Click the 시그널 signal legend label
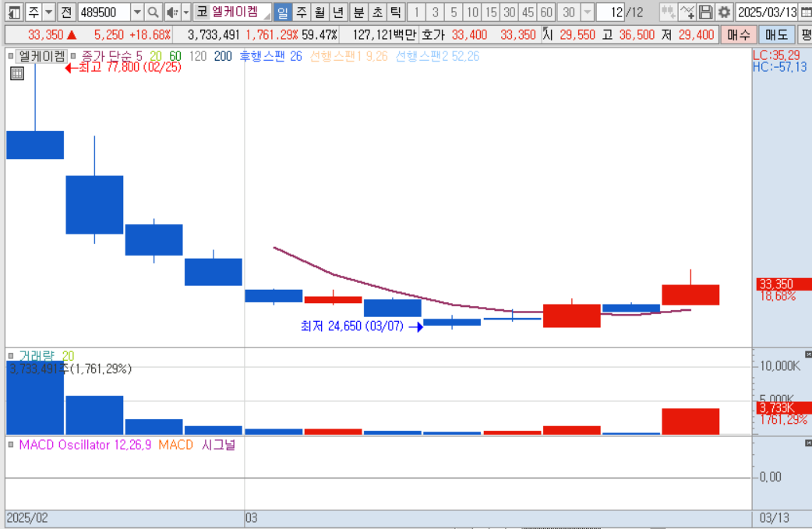Viewport: 812px width, 529px height. 218,445
